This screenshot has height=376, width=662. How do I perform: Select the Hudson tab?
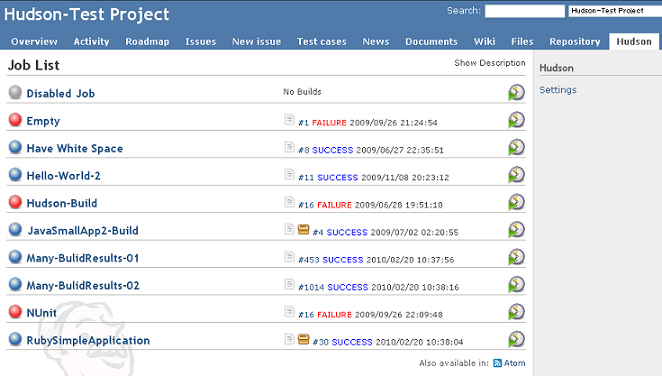[634, 41]
